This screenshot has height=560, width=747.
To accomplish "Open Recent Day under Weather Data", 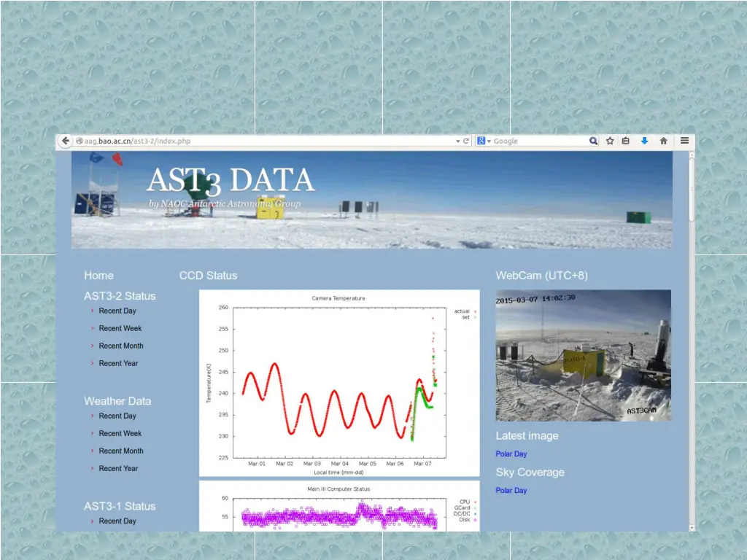I will point(117,416).
